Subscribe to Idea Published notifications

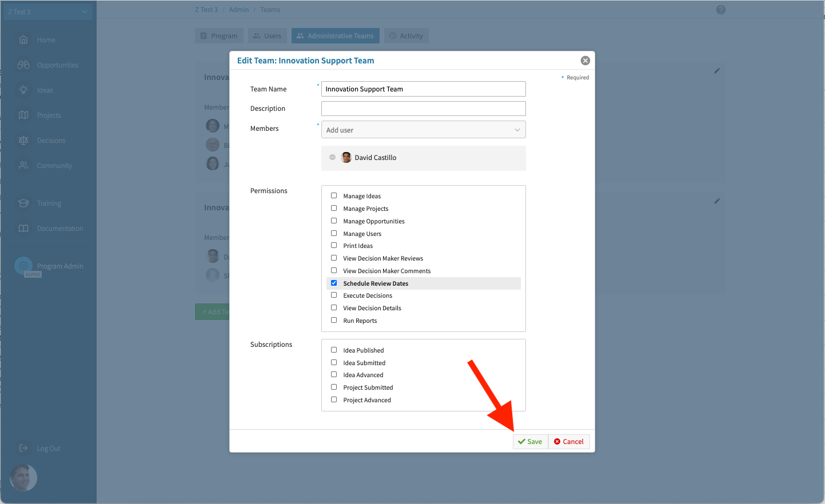click(334, 350)
